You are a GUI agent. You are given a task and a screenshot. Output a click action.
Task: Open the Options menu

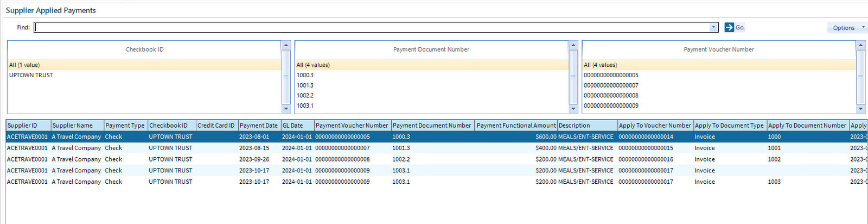coord(847,28)
